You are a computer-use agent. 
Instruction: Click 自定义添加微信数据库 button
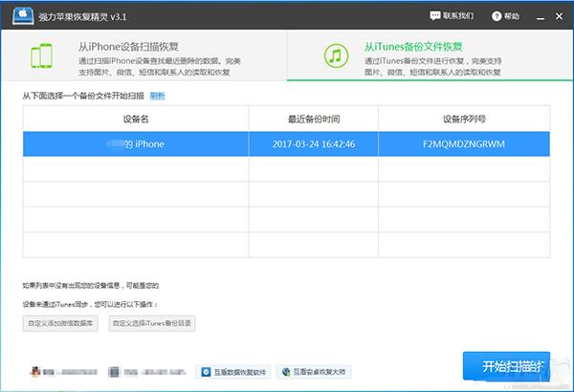pos(60,323)
